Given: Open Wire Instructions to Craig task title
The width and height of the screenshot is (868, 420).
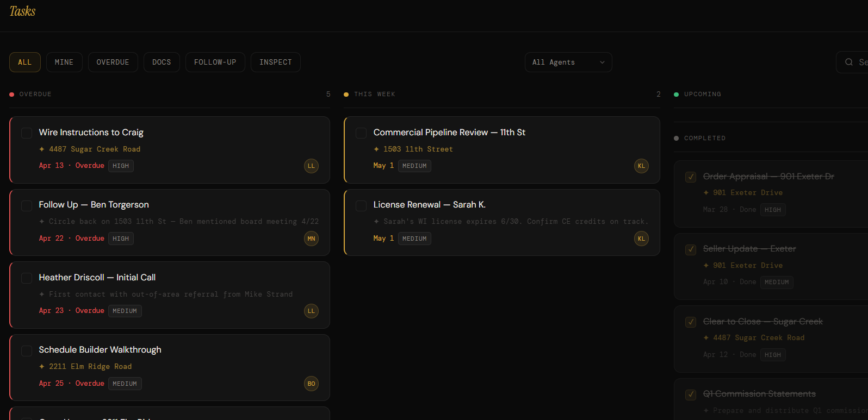Looking at the screenshot, I should point(91,133).
